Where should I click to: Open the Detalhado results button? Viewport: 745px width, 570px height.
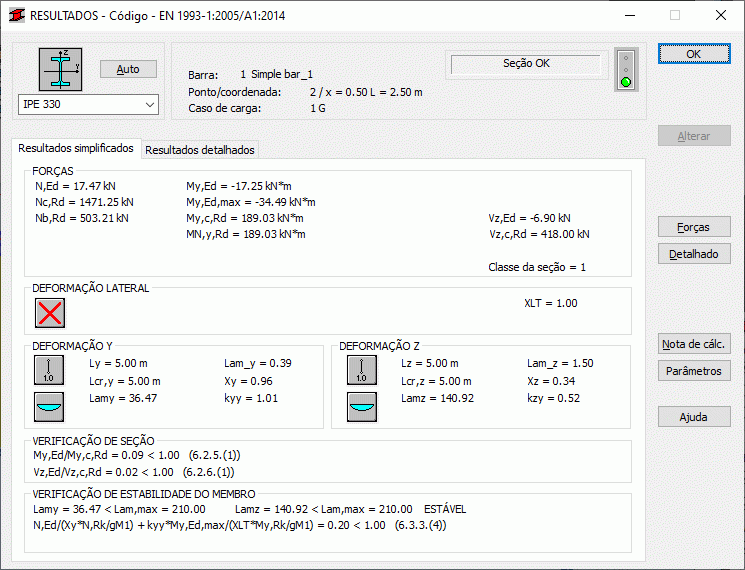pos(694,254)
